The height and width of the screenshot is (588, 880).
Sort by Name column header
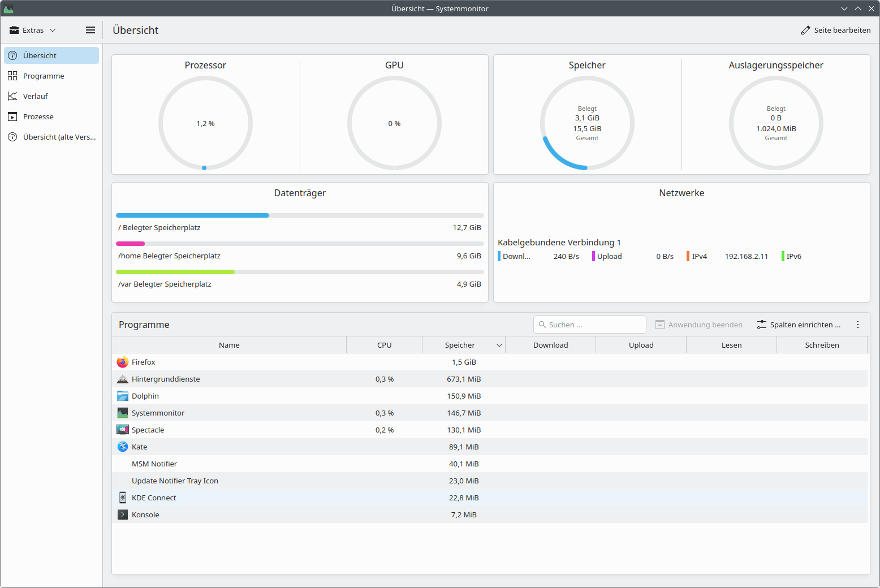(x=229, y=345)
